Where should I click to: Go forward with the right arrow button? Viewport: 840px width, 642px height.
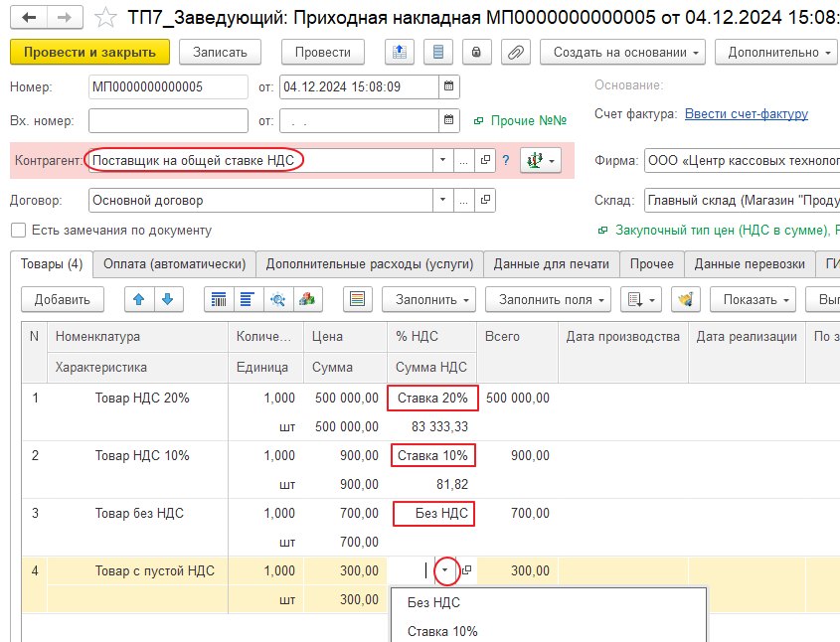pyautogui.click(x=65, y=18)
